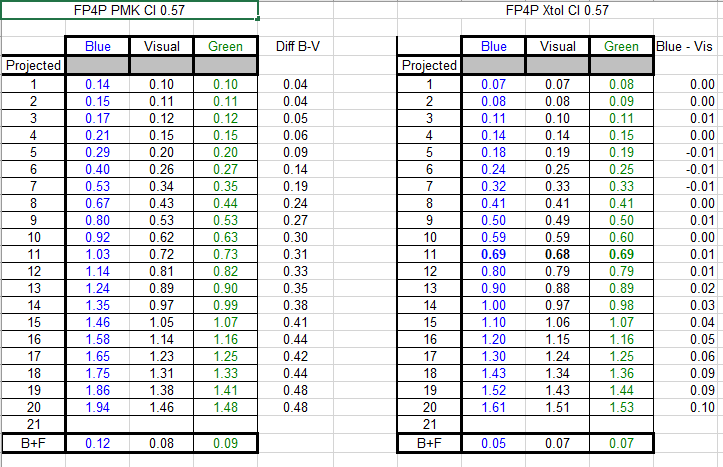Click the Green header in the Xtol table
723x467 pixels.
pyautogui.click(x=621, y=46)
